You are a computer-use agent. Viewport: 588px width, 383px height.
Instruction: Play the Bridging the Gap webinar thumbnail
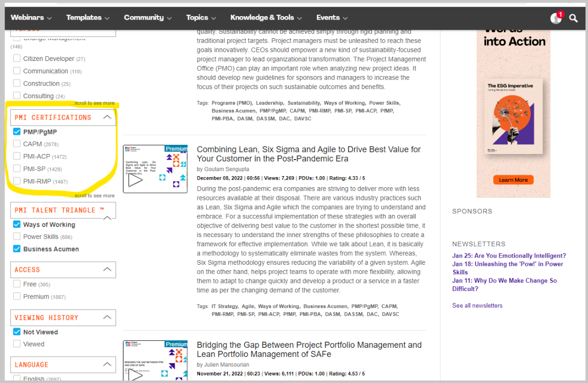click(x=155, y=360)
